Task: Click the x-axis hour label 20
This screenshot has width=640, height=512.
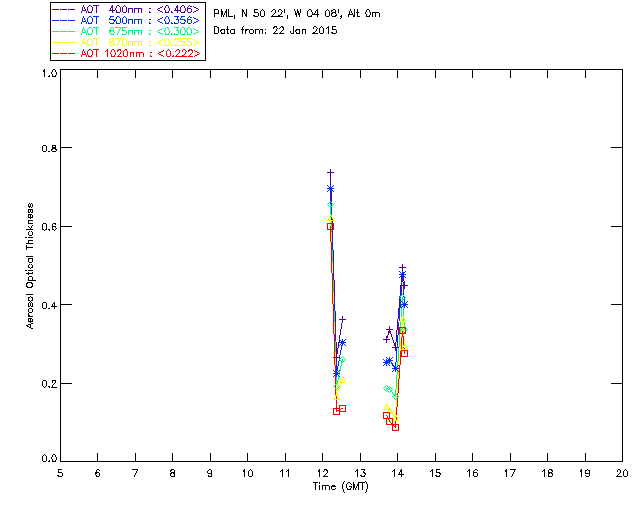Action: [622, 473]
